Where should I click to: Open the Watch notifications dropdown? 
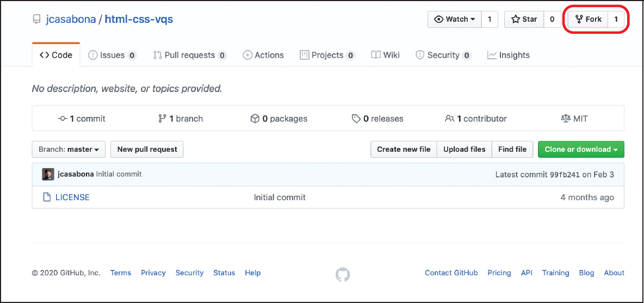(454, 19)
